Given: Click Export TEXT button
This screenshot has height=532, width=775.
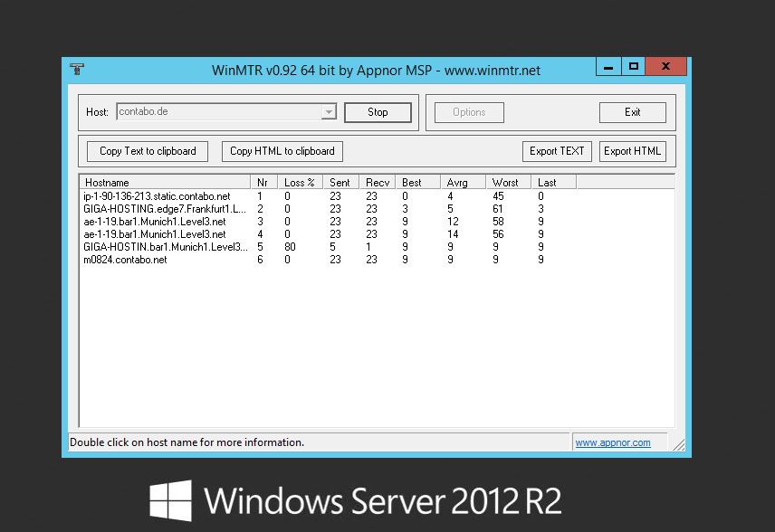Looking at the screenshot, I should (x=557, y=151).
